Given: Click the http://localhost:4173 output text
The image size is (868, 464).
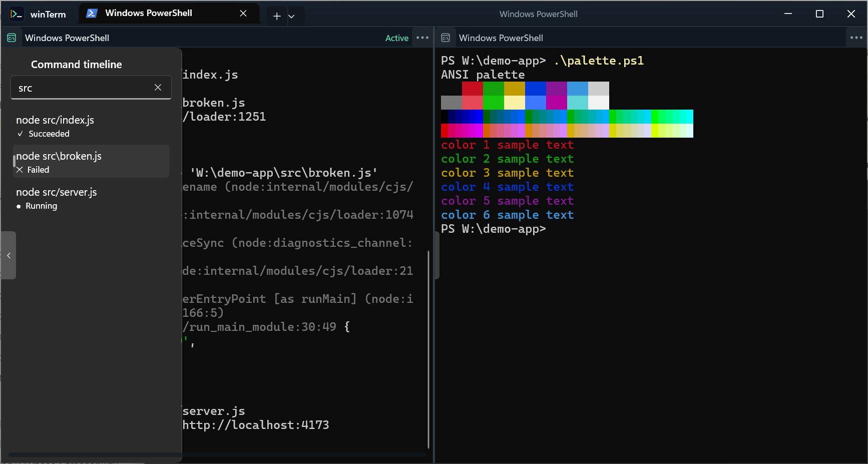Looking at the screenshot, I should coord(256,425).
